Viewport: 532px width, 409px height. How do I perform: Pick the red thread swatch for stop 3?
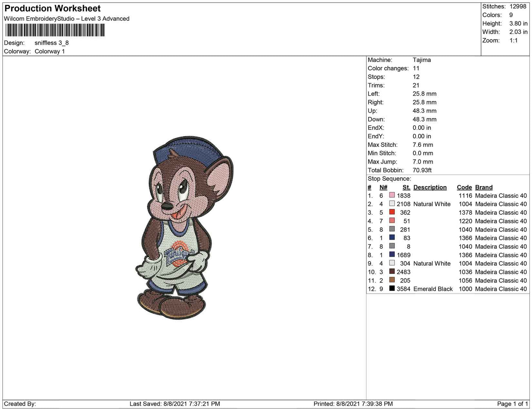point(392,212)
